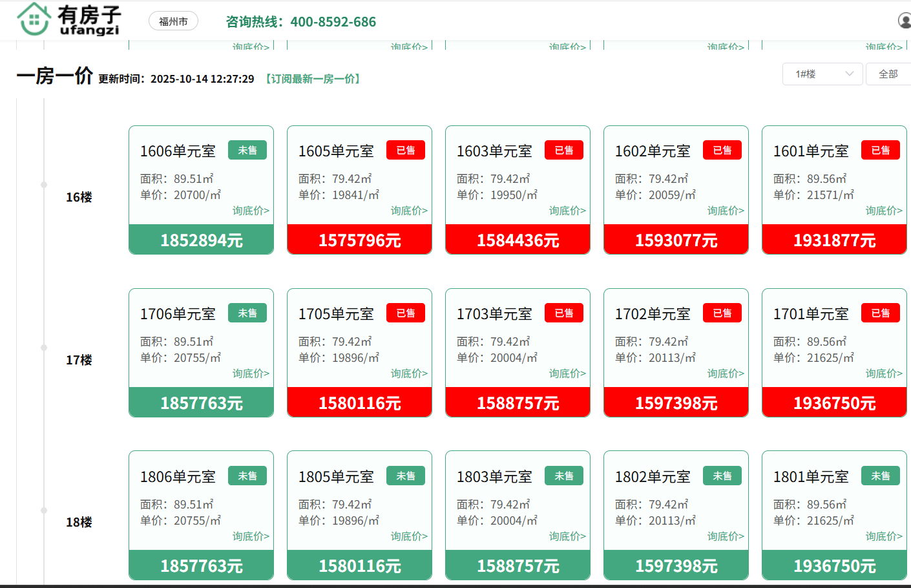Click the 已售 badge on unit 1701
This screenshot has width=911, height=588.
point(881,313)
